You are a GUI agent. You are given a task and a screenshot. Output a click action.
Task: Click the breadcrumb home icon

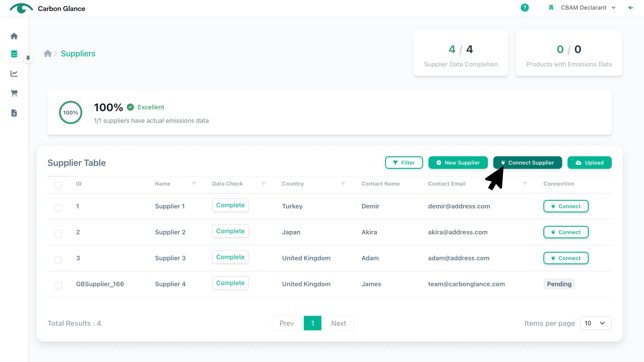[47, 53]
